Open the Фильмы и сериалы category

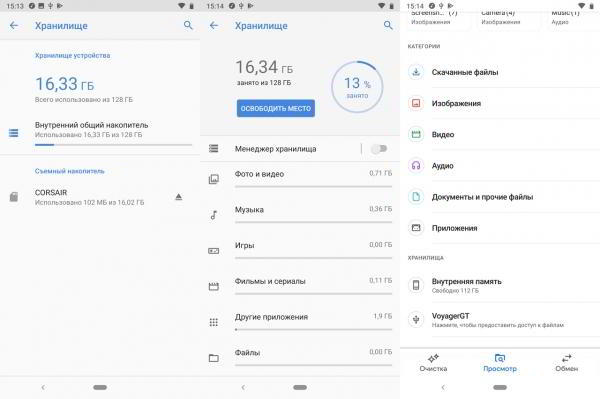tap(300, 286)
